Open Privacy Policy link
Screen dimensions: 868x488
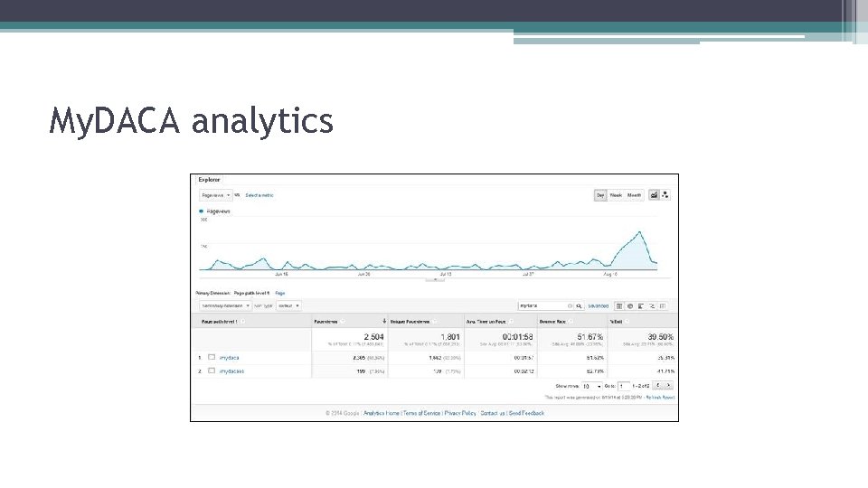tap(460, 413)
